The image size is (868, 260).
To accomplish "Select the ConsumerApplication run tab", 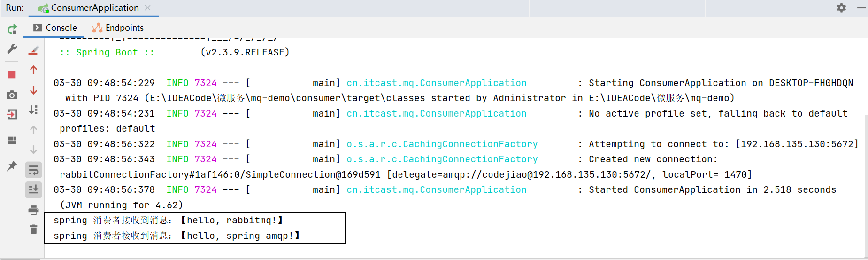I will pyautogui.click(x=94, y=8).
